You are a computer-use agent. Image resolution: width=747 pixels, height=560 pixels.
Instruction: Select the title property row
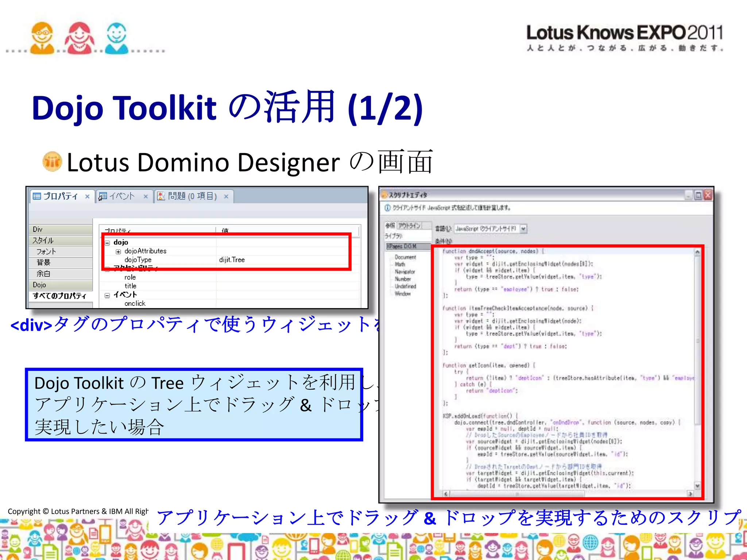tap(230, 286)
